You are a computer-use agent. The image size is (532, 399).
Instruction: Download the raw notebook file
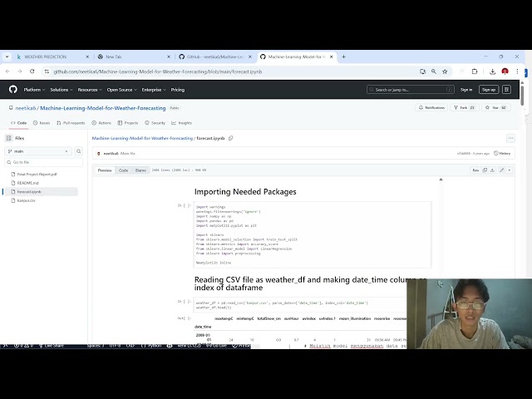494,170
